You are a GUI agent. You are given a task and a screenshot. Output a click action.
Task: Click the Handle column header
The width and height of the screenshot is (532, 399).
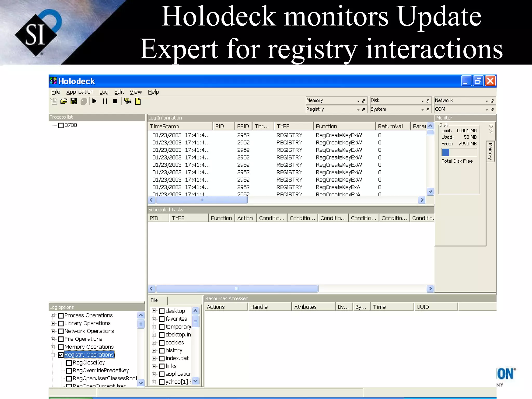[x=270, y=307]
